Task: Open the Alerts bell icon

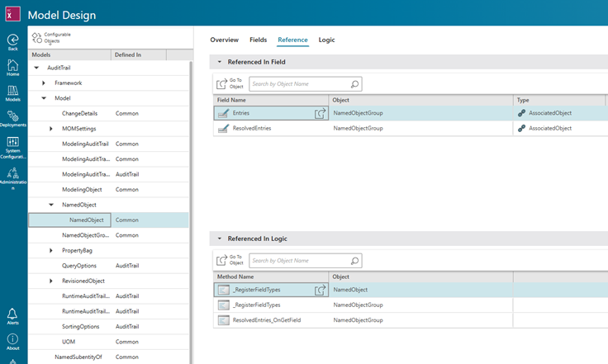Action: coord(13,315)
